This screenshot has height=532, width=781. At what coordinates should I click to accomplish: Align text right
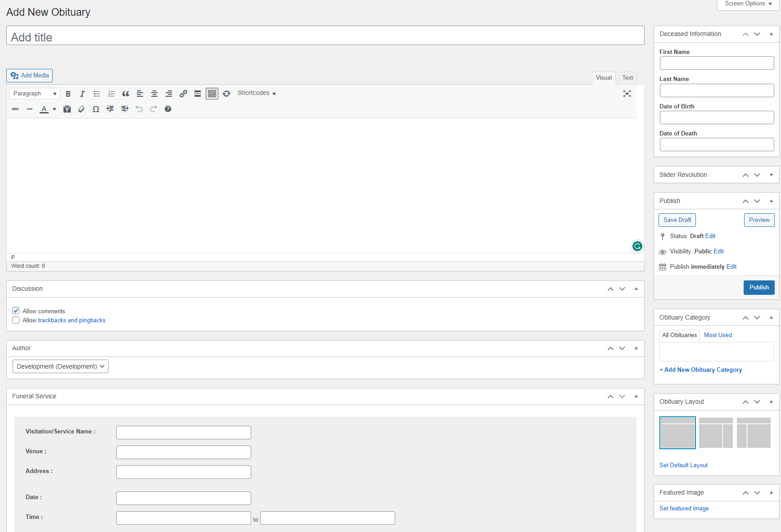tap(169, 94)
